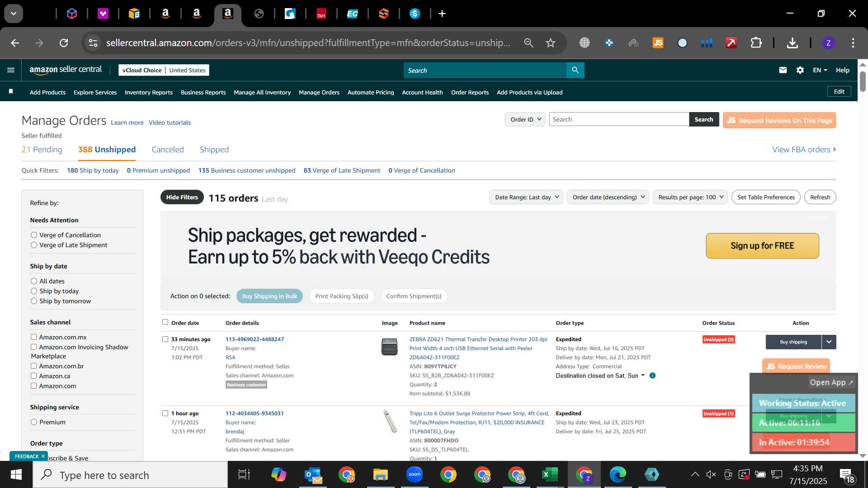Viewport: 868px width, 488px height.
Task: Click Print Packing Slip(s) button
Action: (x=341, y=296)
